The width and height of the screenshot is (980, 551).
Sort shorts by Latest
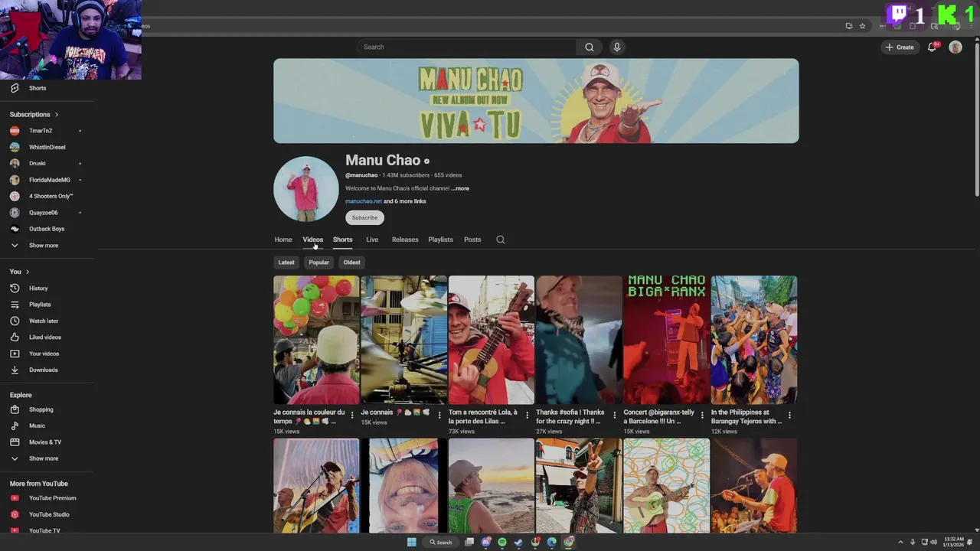pos(286,262)
